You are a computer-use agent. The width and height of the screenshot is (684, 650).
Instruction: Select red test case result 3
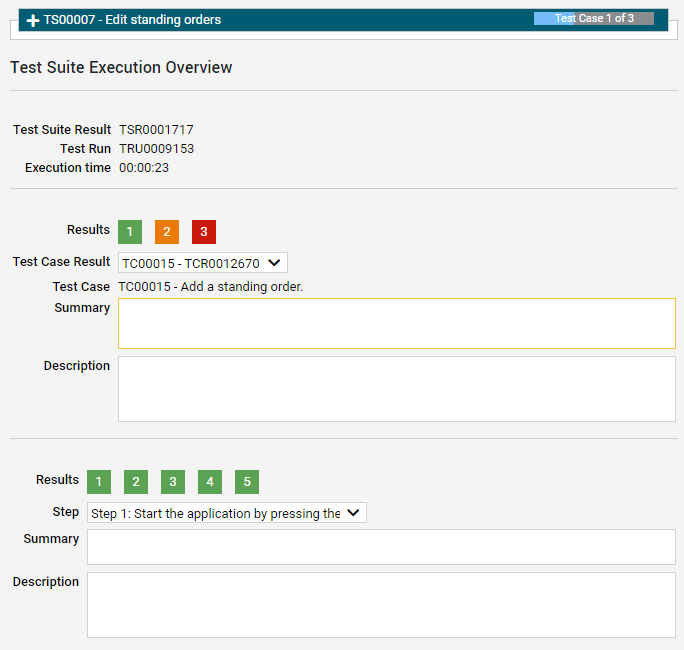204,232
